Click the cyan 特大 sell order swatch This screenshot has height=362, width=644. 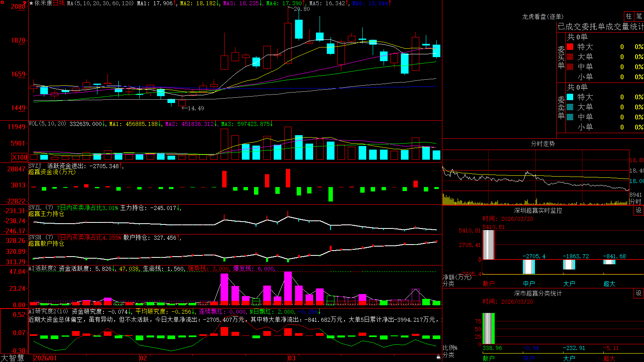coord(570,97)
